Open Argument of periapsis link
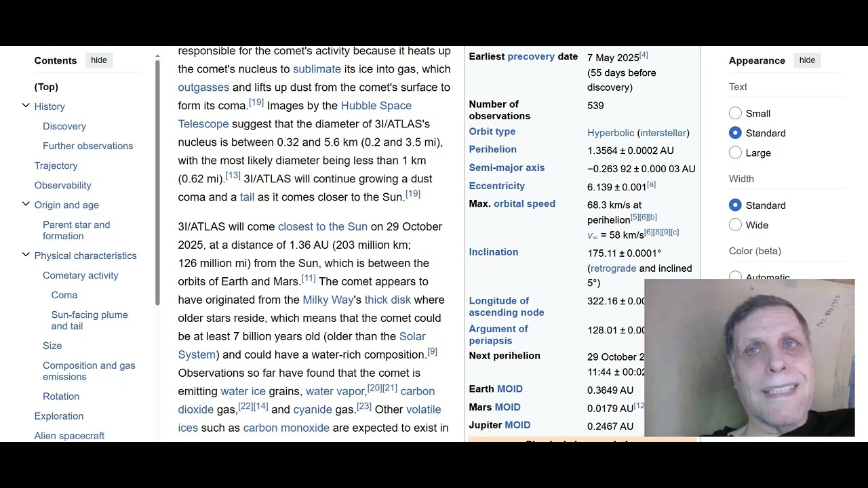Image resolution: width=868 pixels, height=488 pixels. [498, 334]
